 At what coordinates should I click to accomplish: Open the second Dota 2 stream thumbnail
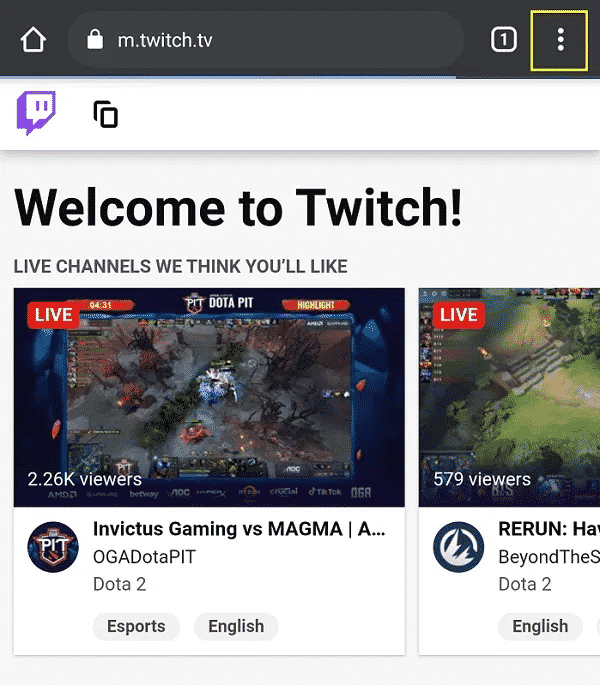(509, 397)
